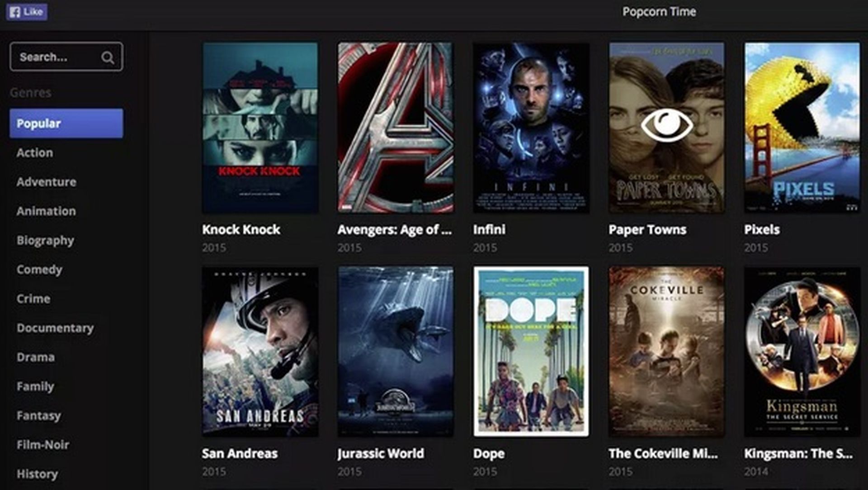868x490 pixels.
Task: Browse Drama movies
Action: (x=36, y=357)
